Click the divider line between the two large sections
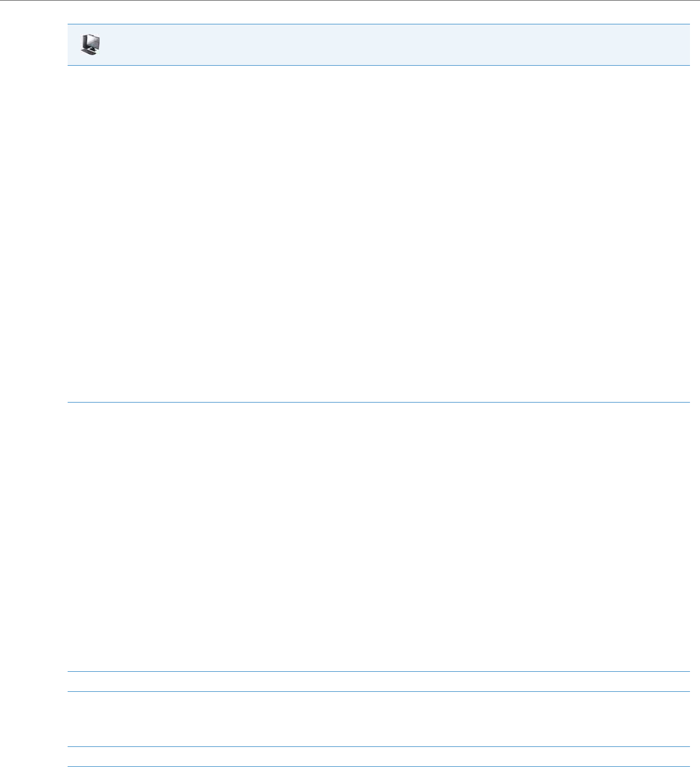This screenshot has height=767, width=700. click(x=378, y=403)
